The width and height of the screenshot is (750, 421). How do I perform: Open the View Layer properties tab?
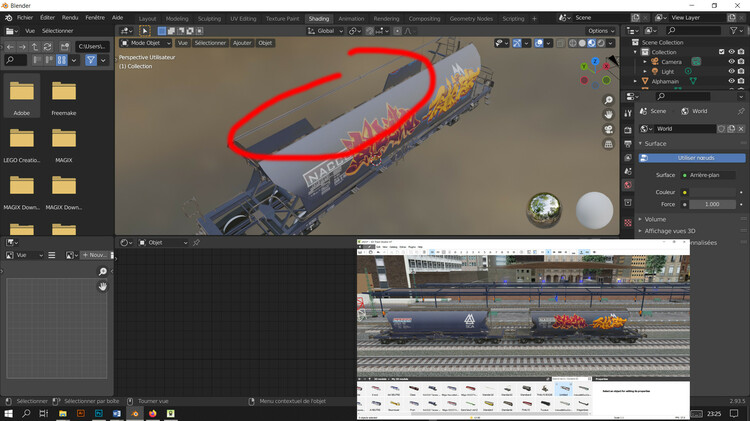coord(628,157)
